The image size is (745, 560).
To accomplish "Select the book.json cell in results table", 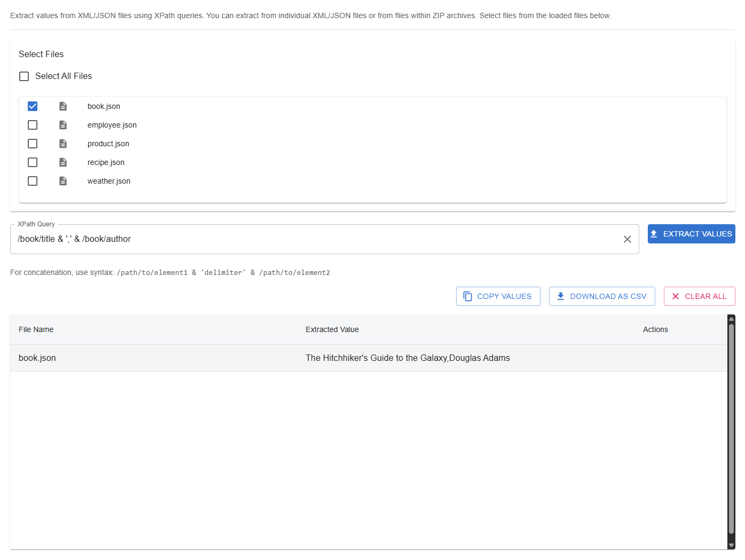I will tap(37, 358).
